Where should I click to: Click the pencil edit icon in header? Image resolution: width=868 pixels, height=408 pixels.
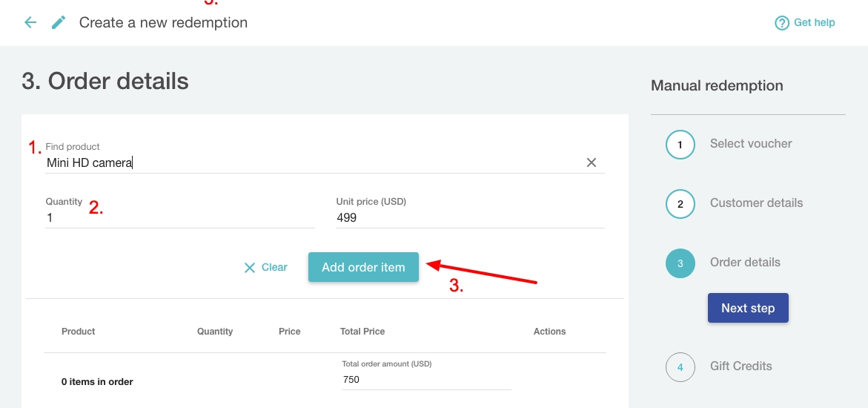(59, 22)
